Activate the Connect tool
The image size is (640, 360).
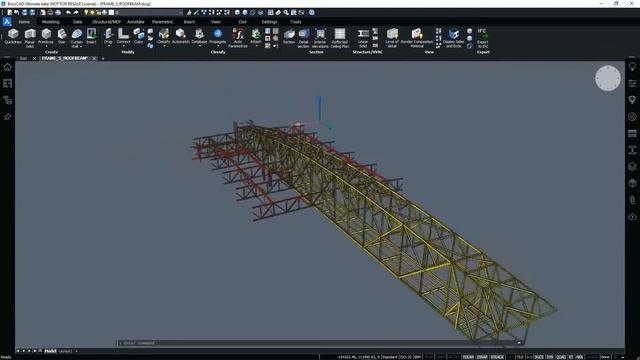pyautogui.click(x=123, y=36)
